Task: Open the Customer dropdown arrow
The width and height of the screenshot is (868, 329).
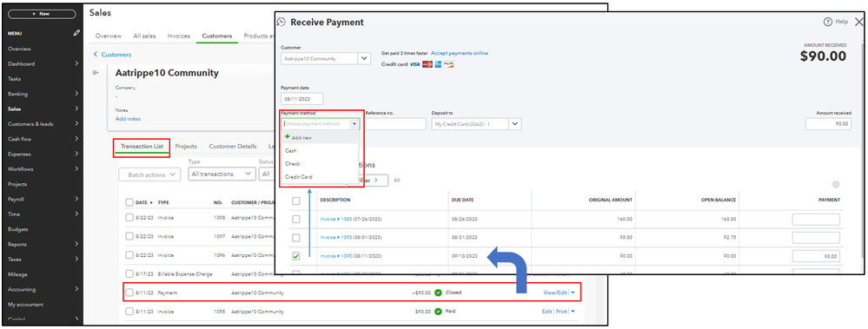Action: click(364, 58)
